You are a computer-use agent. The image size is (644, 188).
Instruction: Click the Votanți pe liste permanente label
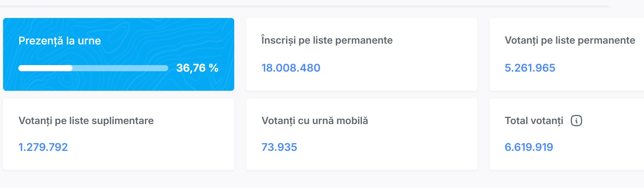[570, 41]
